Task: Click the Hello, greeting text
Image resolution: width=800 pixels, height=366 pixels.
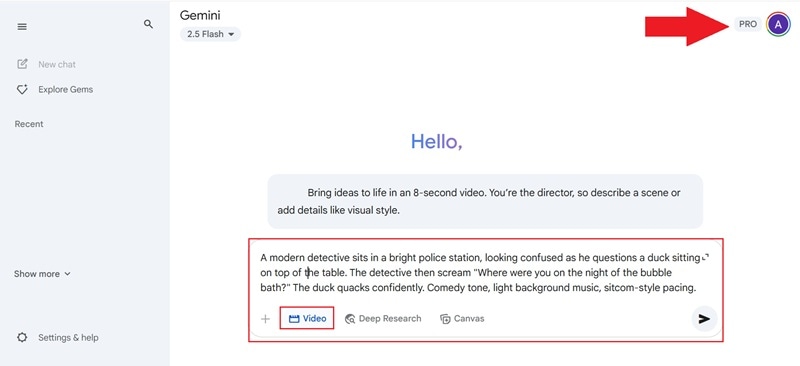Action: tap(437, 141)
